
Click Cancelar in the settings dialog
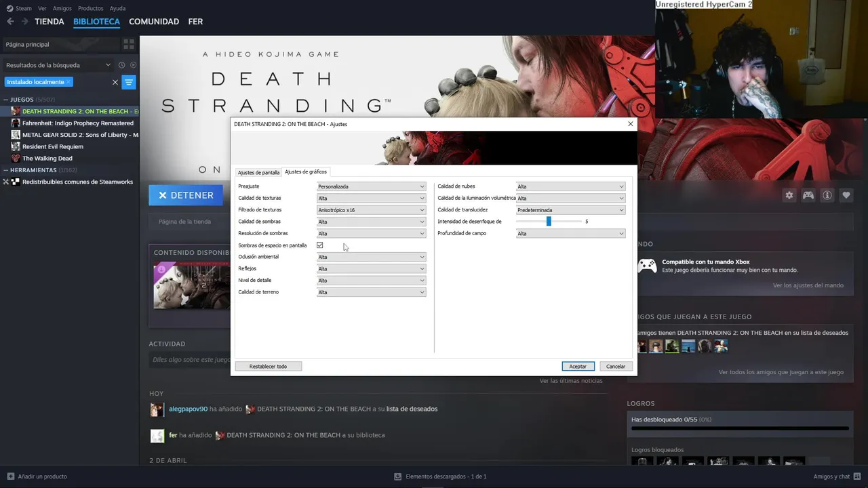tap(616, 366)
